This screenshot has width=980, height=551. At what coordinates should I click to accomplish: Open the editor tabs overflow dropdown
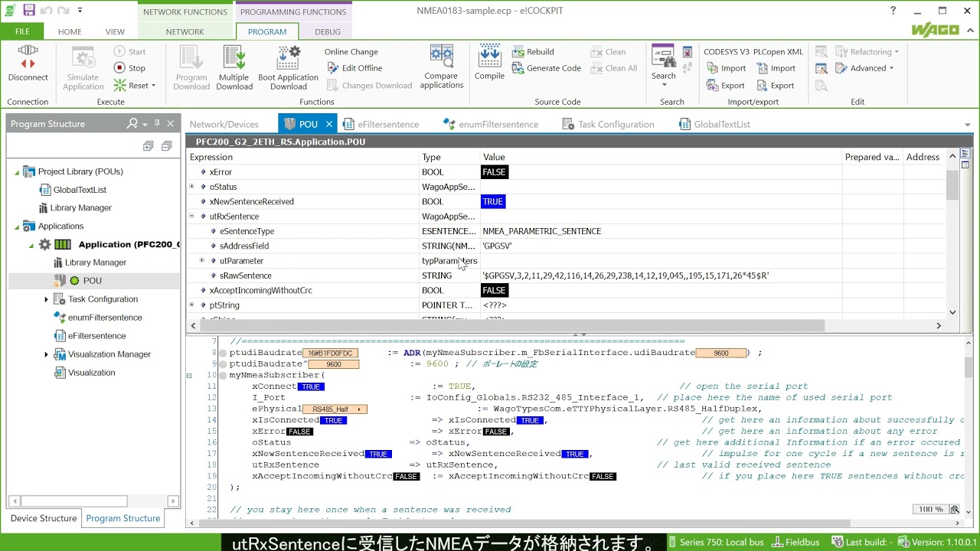click(967, 125)
